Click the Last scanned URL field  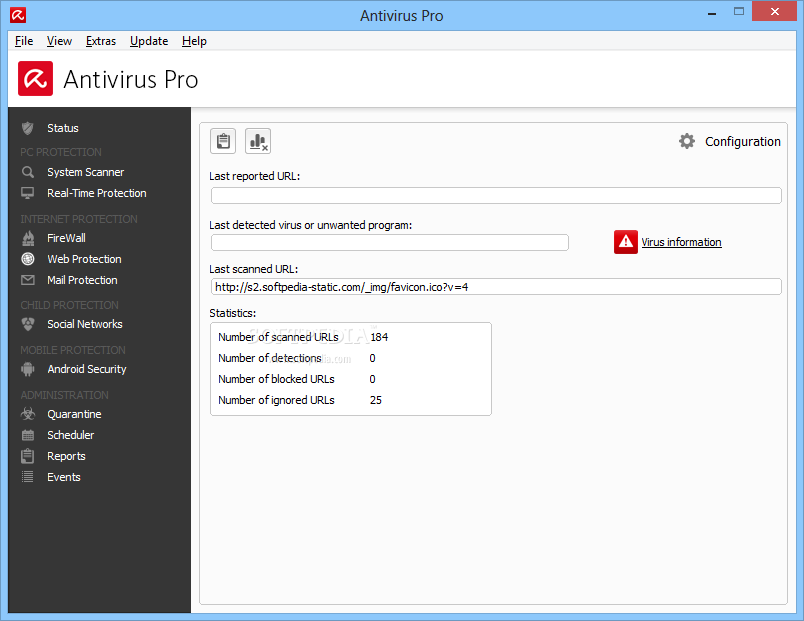[496, 287]
